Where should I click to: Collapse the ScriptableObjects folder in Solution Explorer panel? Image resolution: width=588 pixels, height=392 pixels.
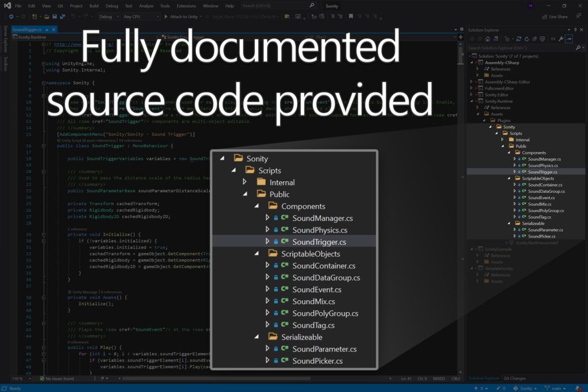point(509,178)
